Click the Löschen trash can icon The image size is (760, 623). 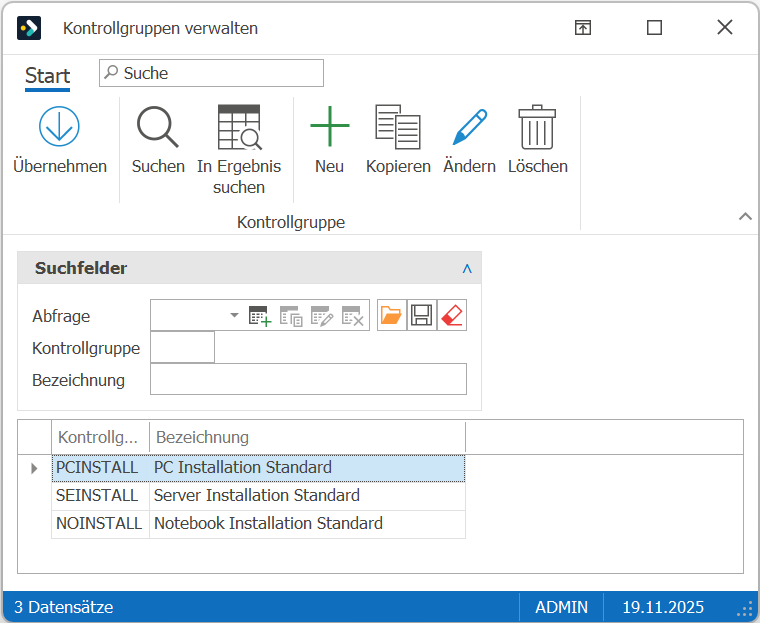pos(537,127)
